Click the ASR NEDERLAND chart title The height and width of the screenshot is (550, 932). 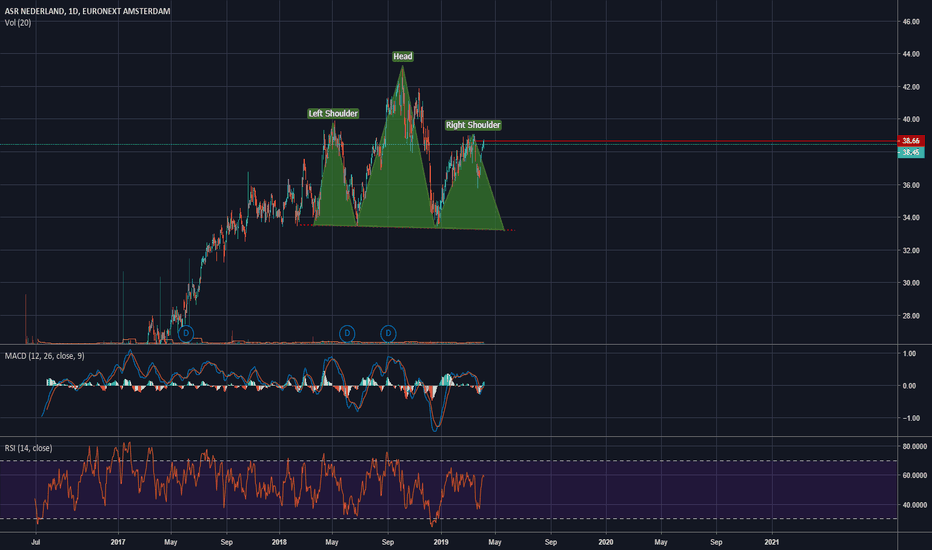87,11
